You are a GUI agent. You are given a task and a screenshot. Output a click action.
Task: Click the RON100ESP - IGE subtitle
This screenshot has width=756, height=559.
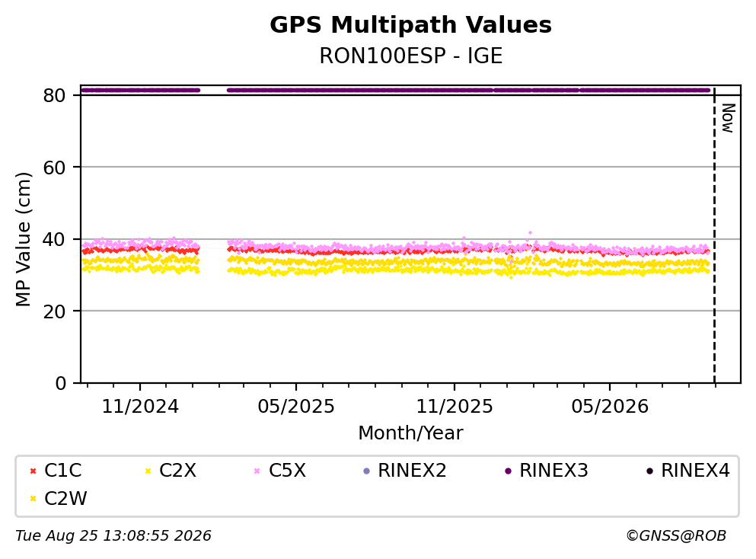(411, 56)
